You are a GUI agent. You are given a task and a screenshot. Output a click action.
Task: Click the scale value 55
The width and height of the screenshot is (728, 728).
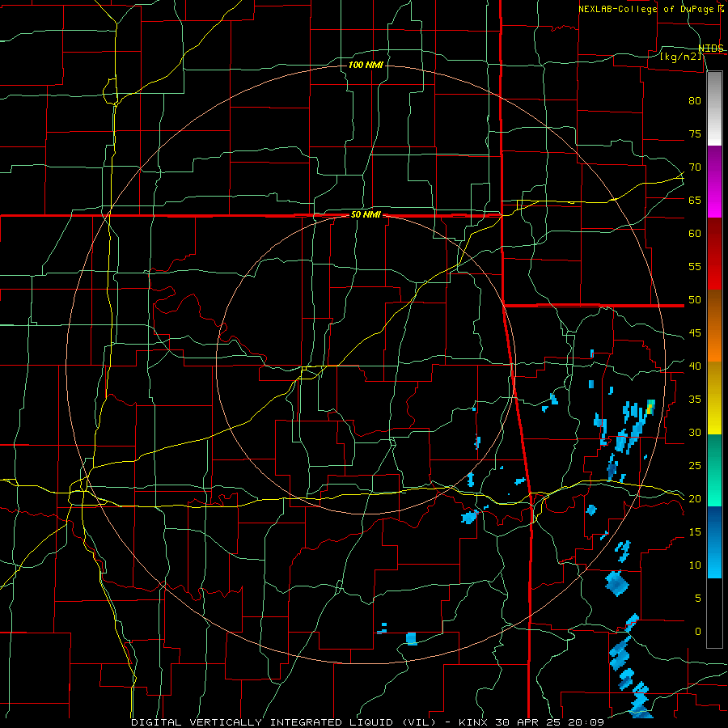[695, 266]
